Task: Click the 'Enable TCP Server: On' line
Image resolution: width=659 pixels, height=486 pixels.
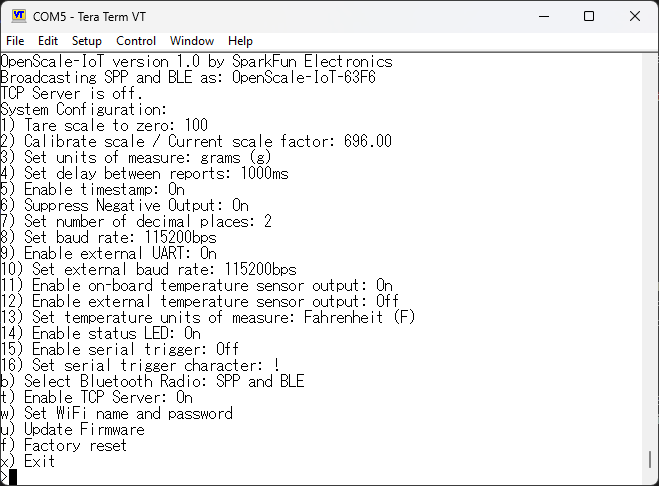Action: (x=97, y=397)
